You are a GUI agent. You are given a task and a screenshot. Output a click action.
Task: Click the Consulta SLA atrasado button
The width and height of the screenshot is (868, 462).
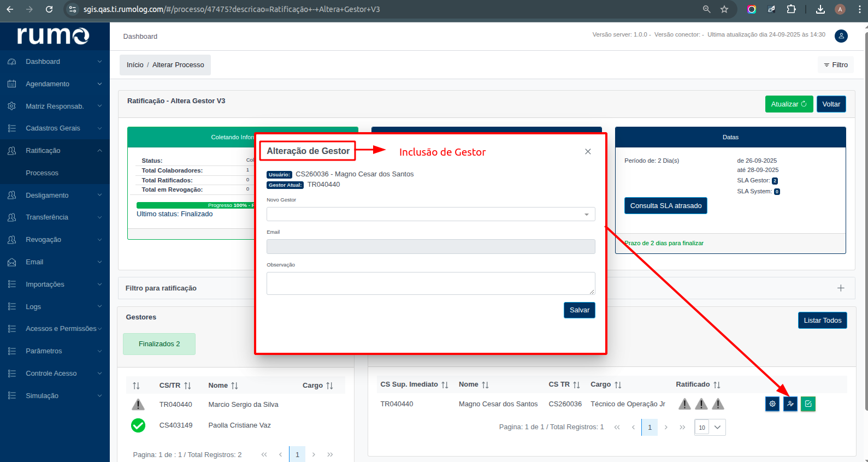665,206
